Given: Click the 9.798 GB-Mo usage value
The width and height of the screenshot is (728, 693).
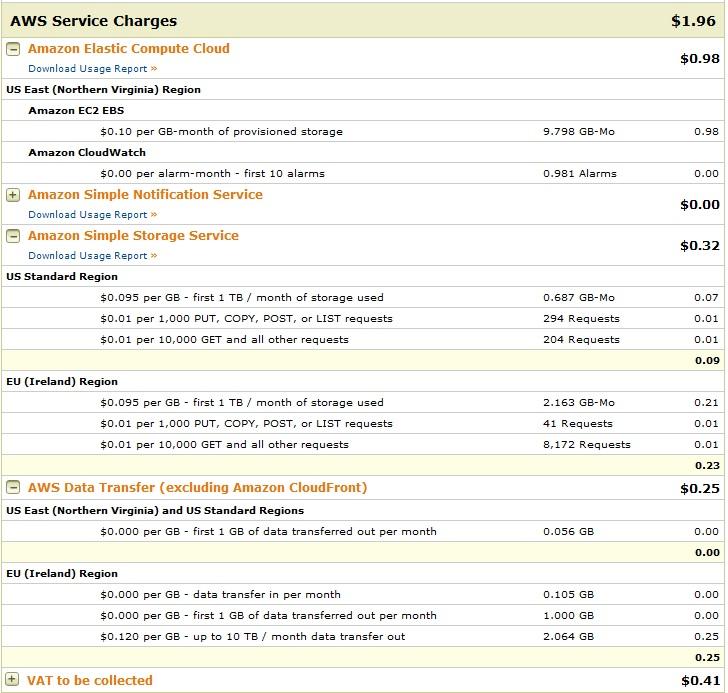Looking at the screenshot, I should click(579, 132).
